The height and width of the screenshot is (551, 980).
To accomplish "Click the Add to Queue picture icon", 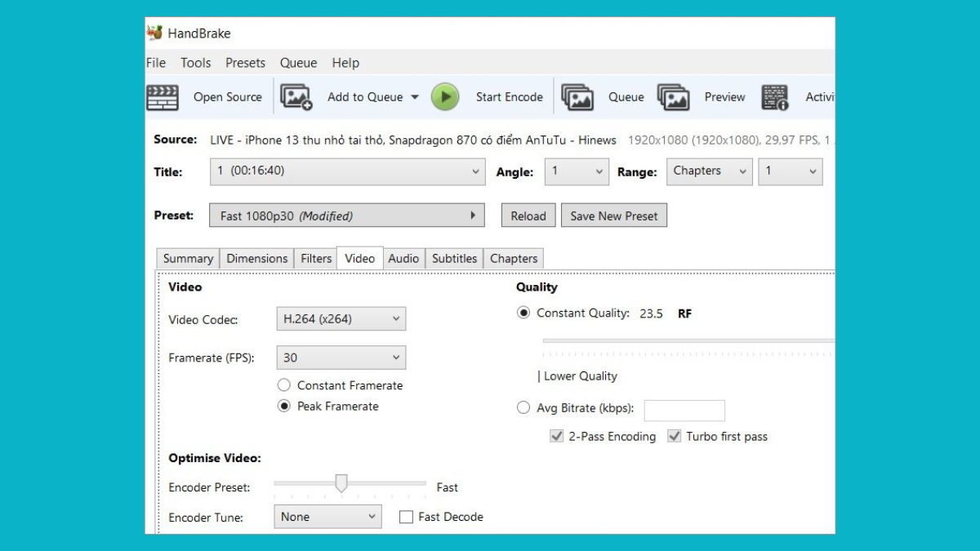I will [x=296, y=97].
